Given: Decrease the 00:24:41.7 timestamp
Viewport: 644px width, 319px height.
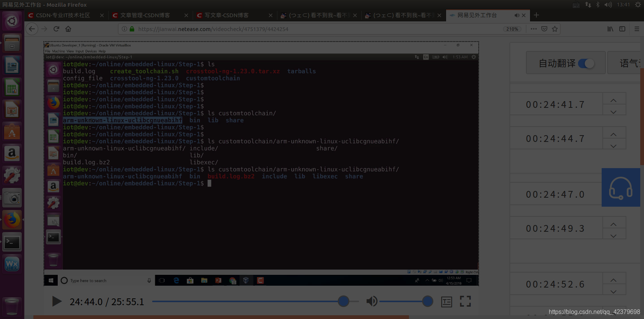Looking at the screenshot, I should (x=614, y=112).
